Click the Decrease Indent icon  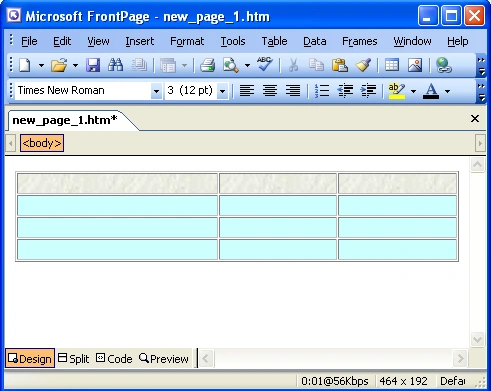coord(345,90)
